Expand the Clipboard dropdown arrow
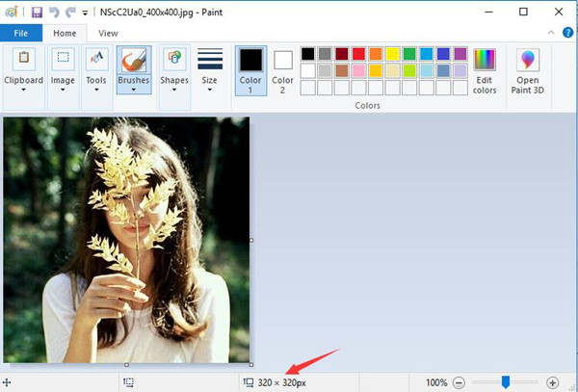Viewport: 578px width, 392px height. (x=23, y=90)
